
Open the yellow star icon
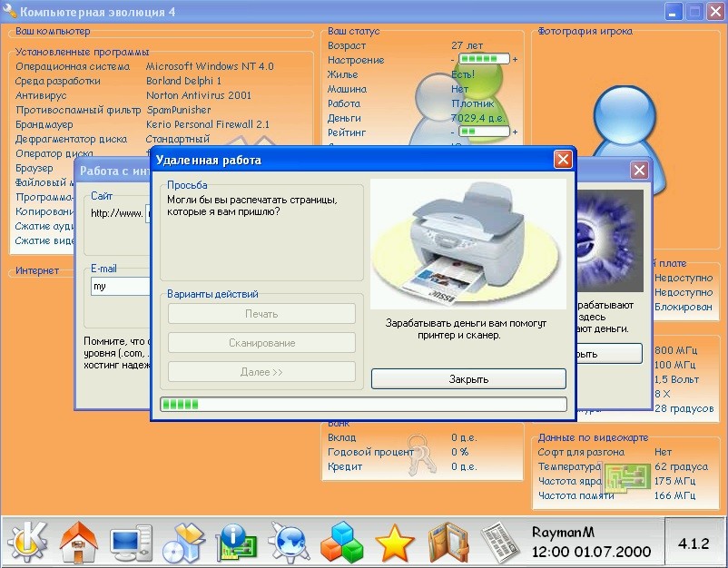pos(394,542)
